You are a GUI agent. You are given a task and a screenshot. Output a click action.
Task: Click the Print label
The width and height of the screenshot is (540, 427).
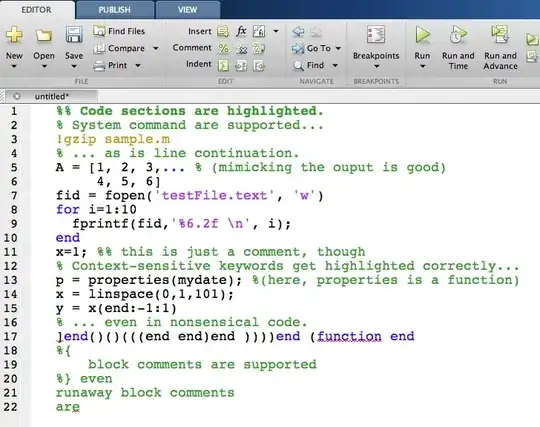pos(117,65)
